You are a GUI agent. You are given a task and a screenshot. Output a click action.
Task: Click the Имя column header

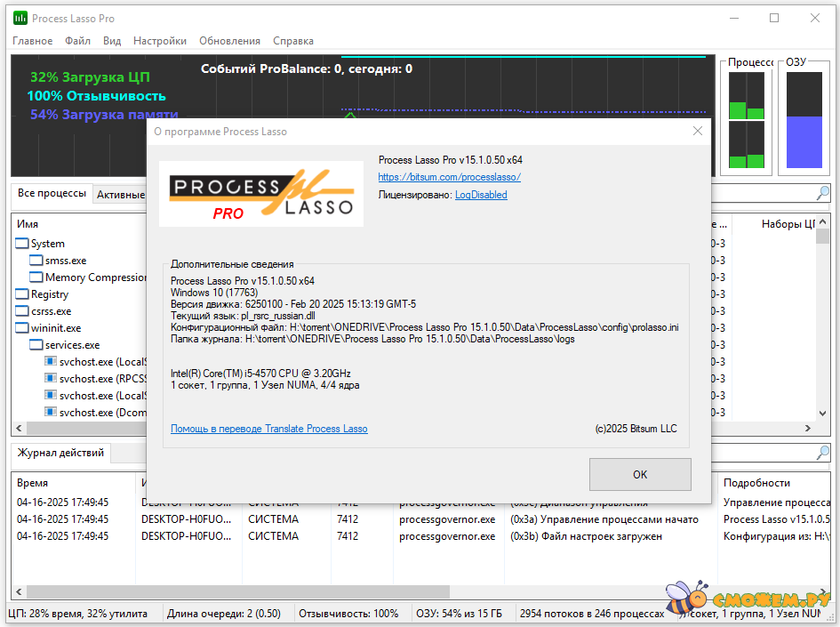[x=28, y=224]
